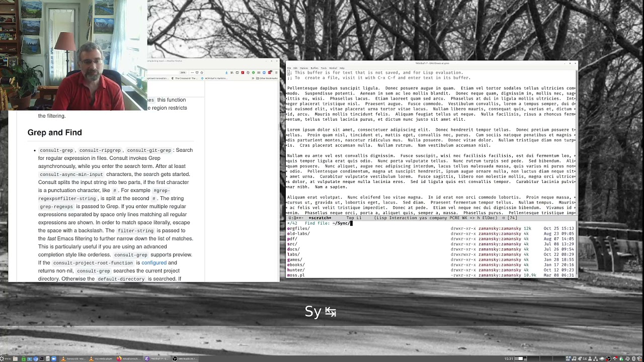Open the Options menu in Emacs

[x=304, y=68]
